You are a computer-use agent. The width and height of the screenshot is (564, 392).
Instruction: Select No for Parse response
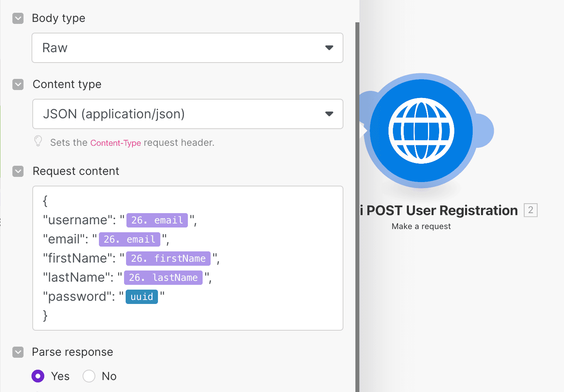point(89,376)
